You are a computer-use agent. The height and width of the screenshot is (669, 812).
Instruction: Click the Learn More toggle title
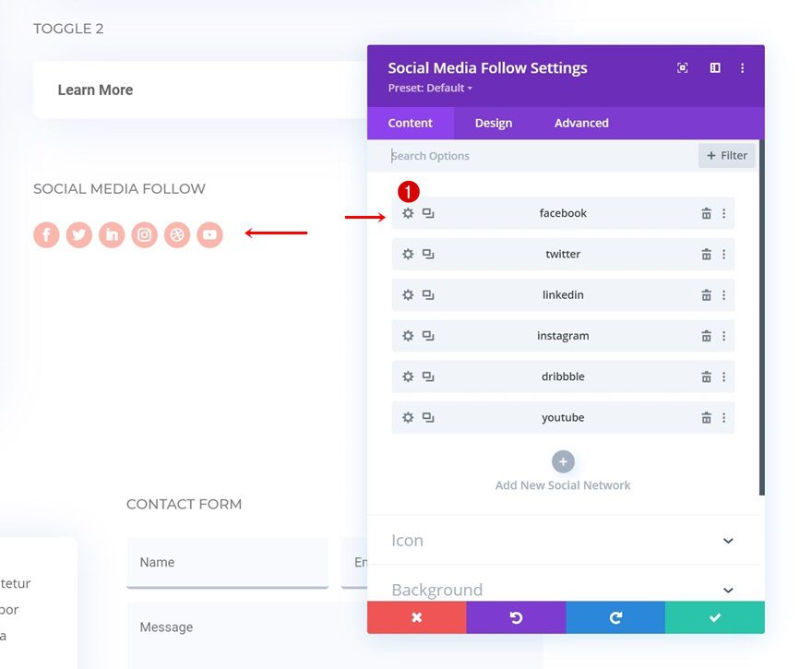[95, 90]
